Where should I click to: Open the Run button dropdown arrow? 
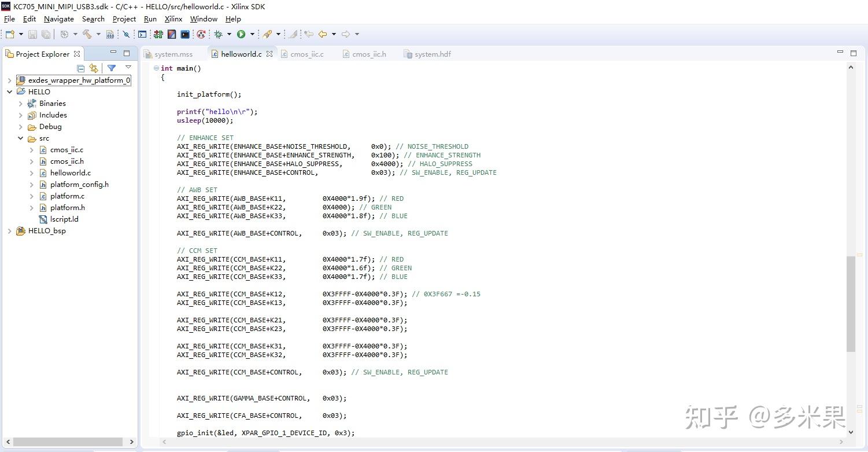[252, 34]
